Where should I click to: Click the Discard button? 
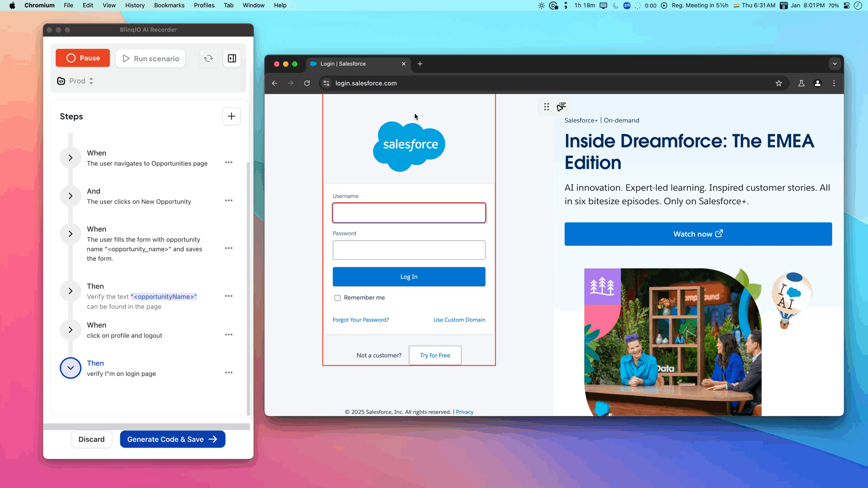click(91, 439)
